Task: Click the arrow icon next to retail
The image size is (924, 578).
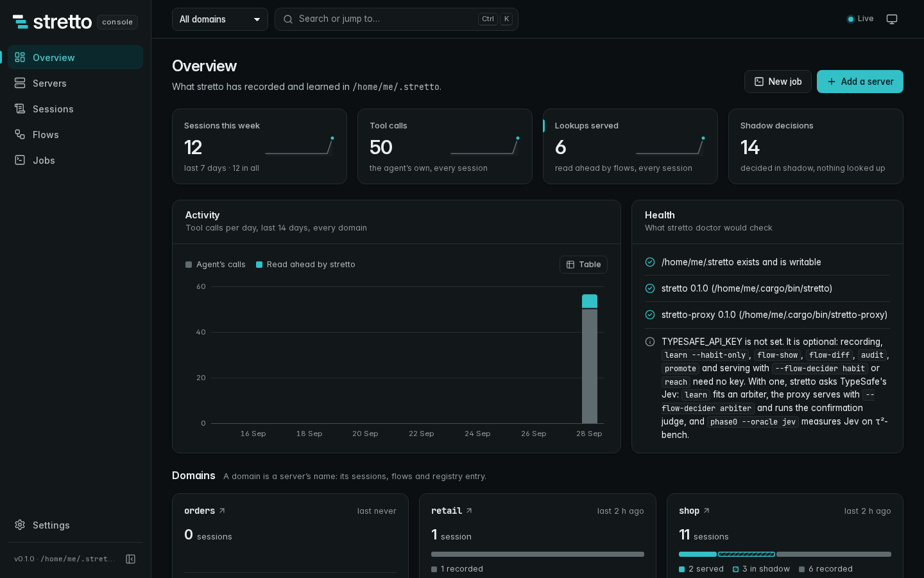Action: [x=469, y=511]
